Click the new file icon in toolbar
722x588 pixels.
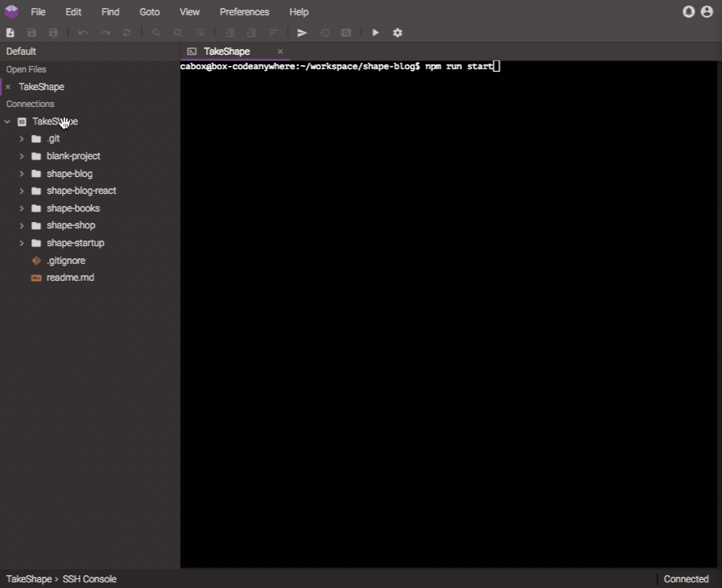pyautogui.click(x=10, y=33)
